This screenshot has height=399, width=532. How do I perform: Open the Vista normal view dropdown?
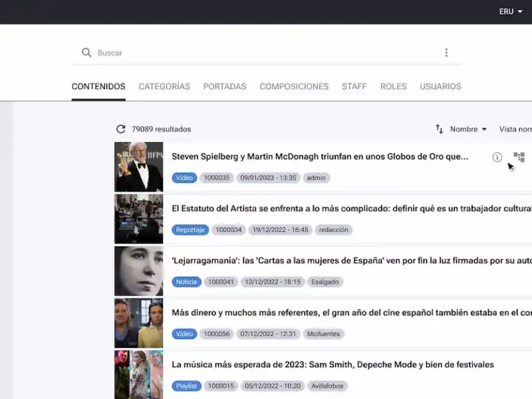tap(519, 129)
